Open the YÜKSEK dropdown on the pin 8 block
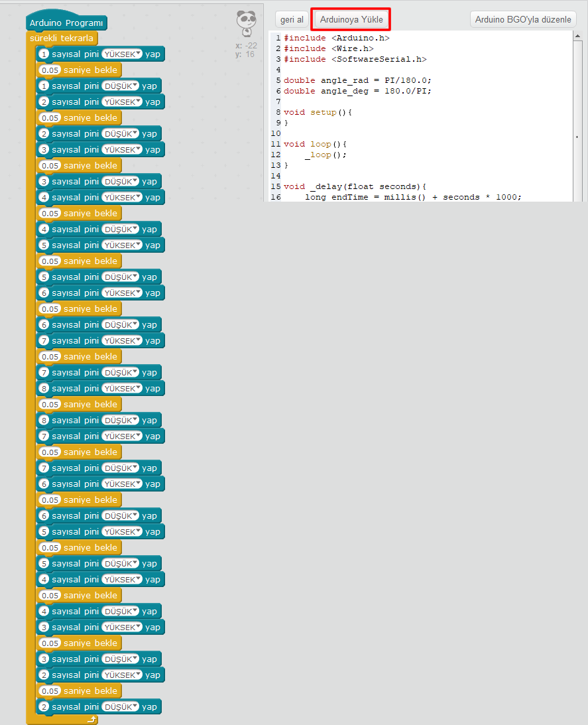588x725 pixels. [121, 389]
